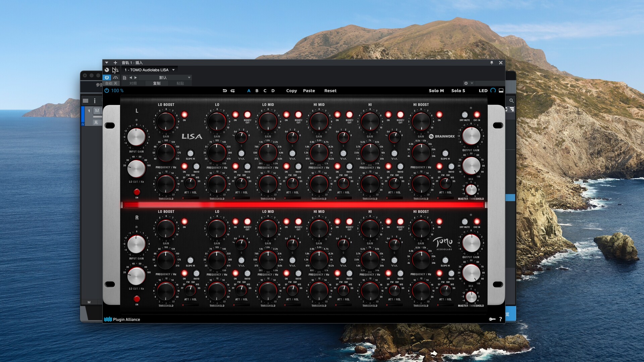Screen dimensions: 644x362
Task: Open macro controls knob icon
Action: click(x=107, y=70)
